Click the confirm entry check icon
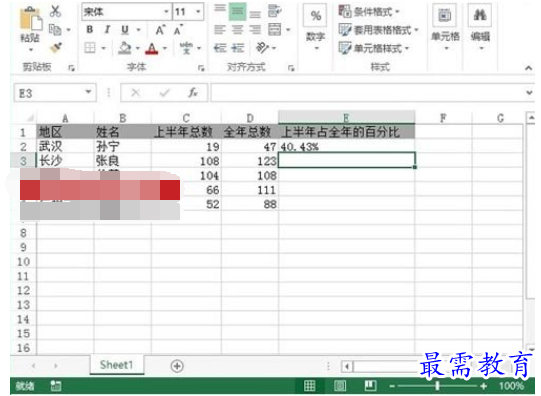 coord(165,92)
